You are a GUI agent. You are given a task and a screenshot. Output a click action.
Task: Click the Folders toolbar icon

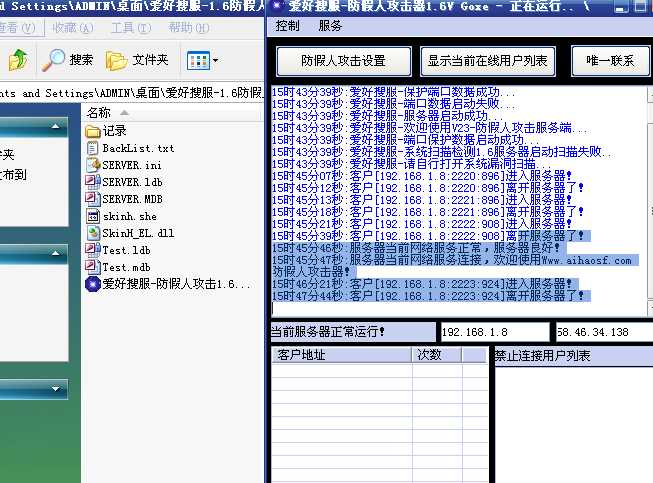[117, 60]
